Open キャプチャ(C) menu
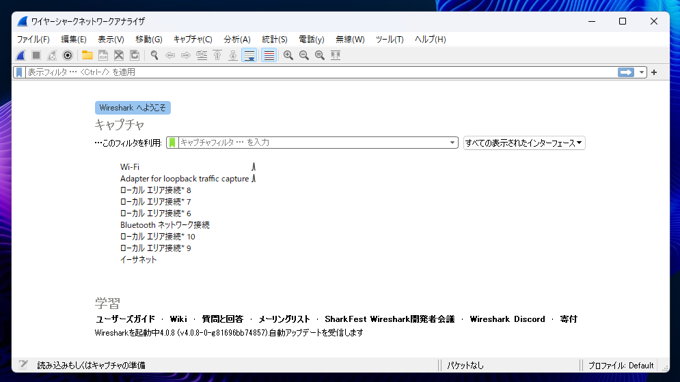Screen dimensions: 680x382 tap(193, 39)
